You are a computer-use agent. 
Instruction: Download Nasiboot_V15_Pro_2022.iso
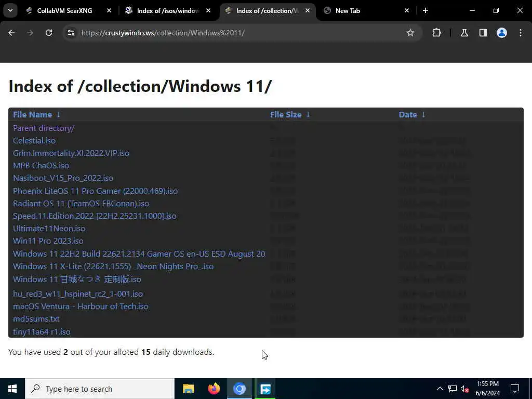63,178
